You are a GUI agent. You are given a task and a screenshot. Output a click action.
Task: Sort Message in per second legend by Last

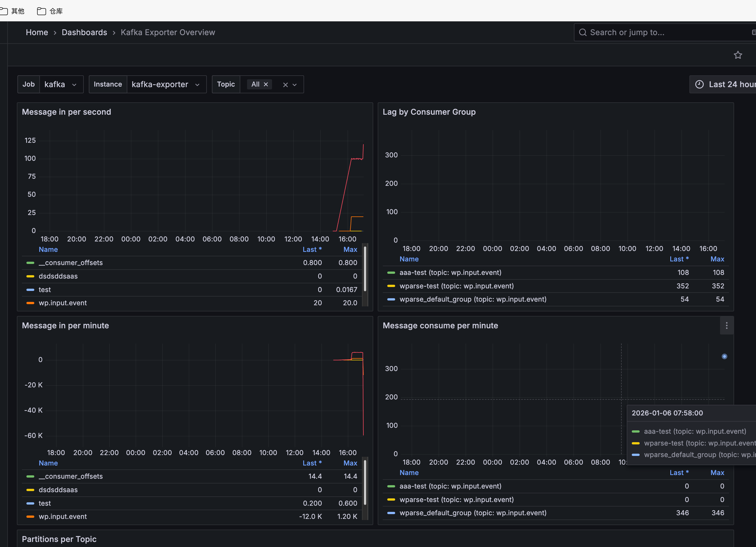coord(312,249)
